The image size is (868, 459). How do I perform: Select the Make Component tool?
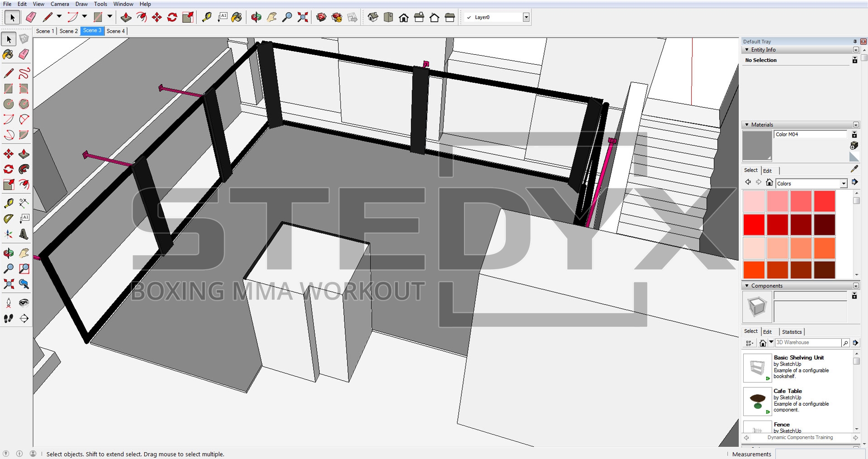24,39
